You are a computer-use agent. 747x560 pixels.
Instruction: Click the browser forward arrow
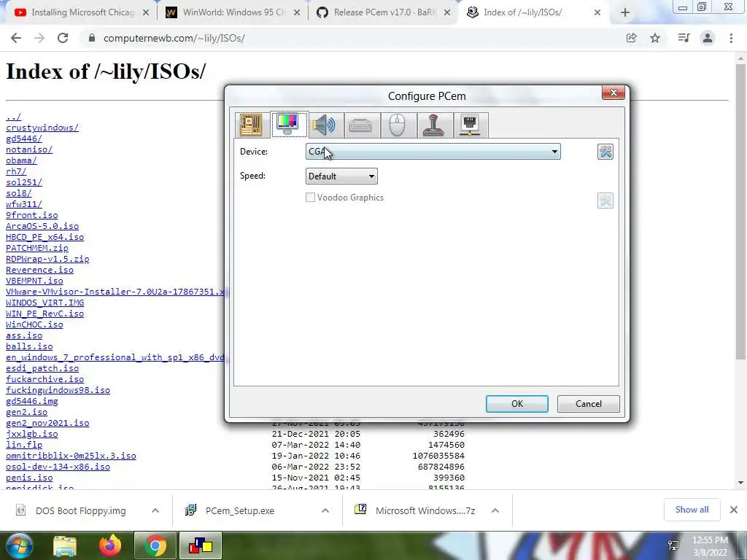click(39, 38)
